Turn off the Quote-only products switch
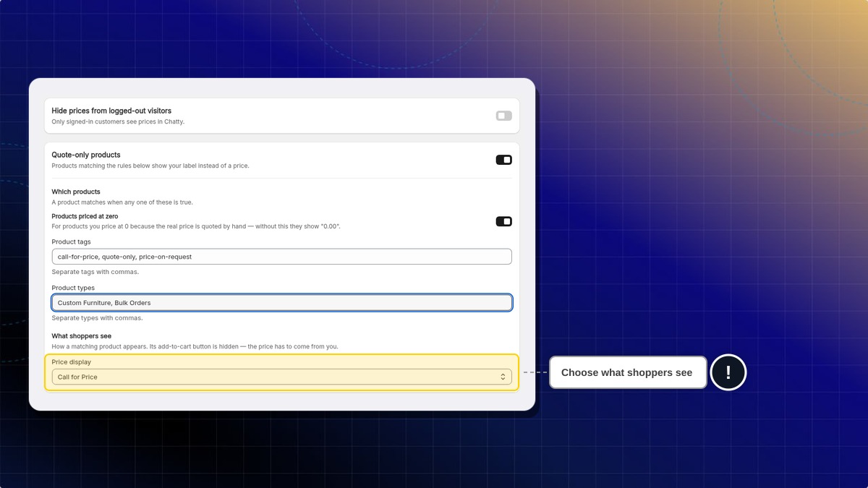Screen dimensions: 868x488 tap(503, 160)
